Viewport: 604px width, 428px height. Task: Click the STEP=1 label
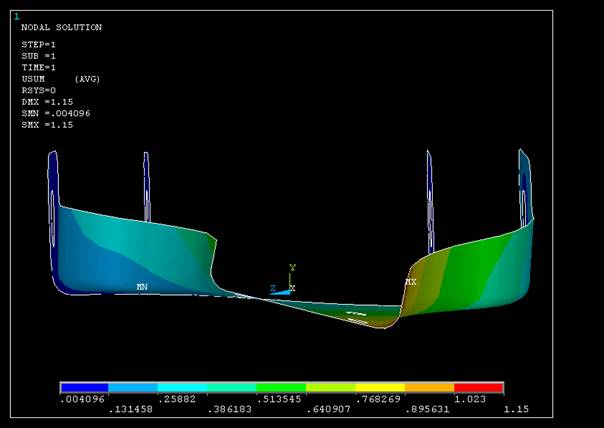pyautogui.click(x=39, y=45)
